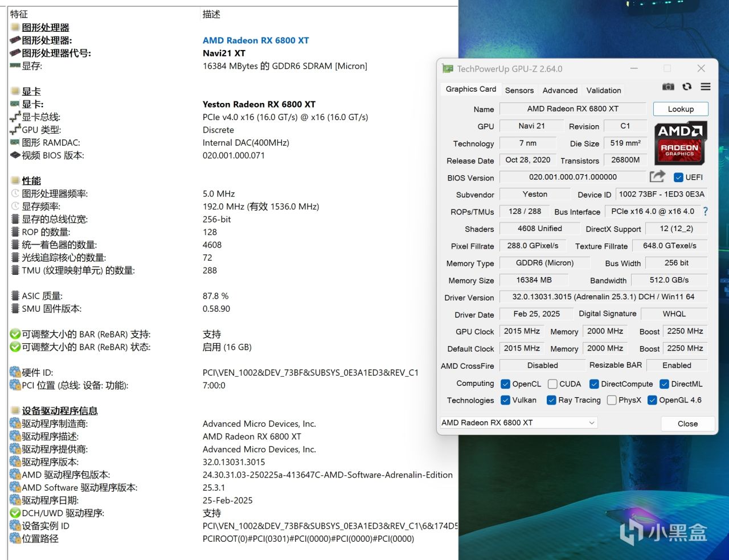Toggle the UEFI checkbox

point(678,178)
